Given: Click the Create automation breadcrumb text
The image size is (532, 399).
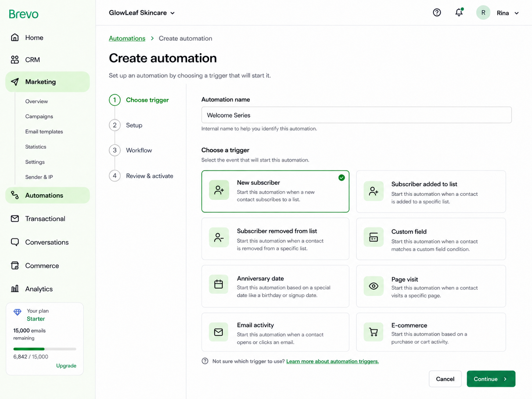Looking at the screenshot, I should (185, 38).
